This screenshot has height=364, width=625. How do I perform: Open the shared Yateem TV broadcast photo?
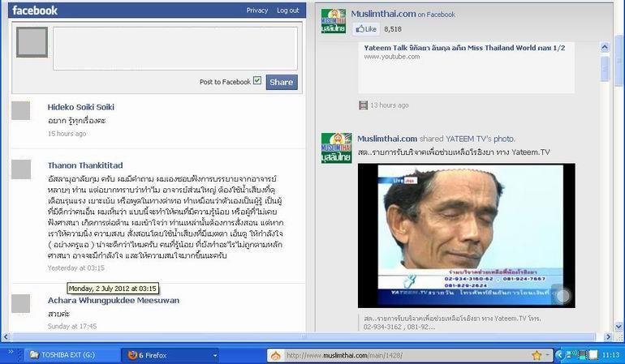[467, 235]
